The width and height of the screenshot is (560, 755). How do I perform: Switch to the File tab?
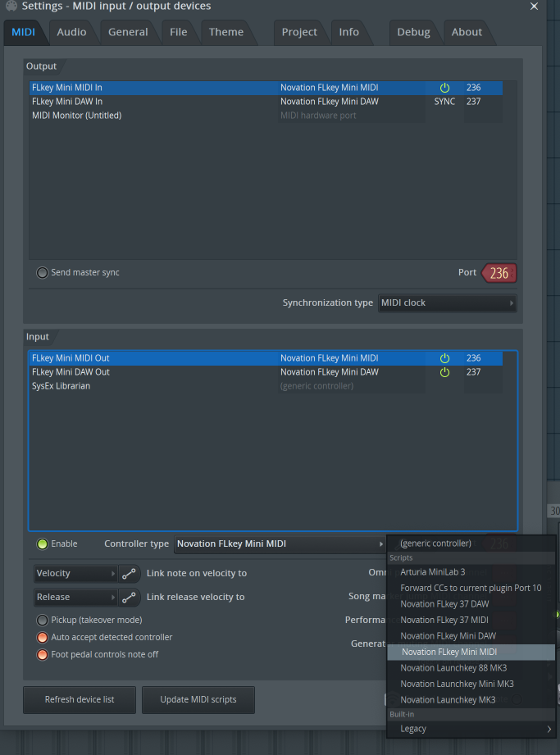point(179,32)
